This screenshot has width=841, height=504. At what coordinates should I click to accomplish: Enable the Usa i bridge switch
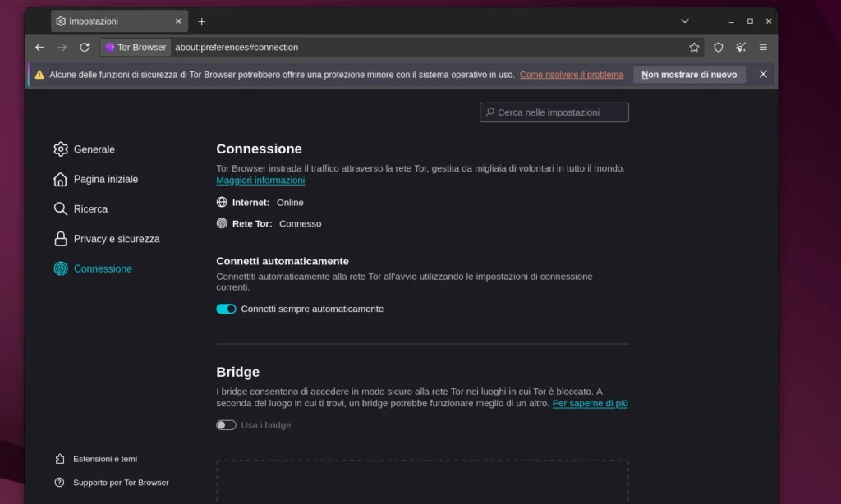pos(226,425)
